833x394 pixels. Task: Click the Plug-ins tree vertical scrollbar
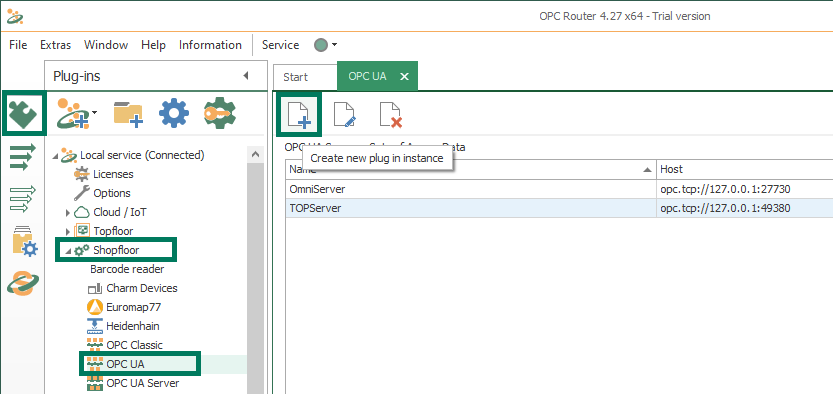(x=255, y=279)
